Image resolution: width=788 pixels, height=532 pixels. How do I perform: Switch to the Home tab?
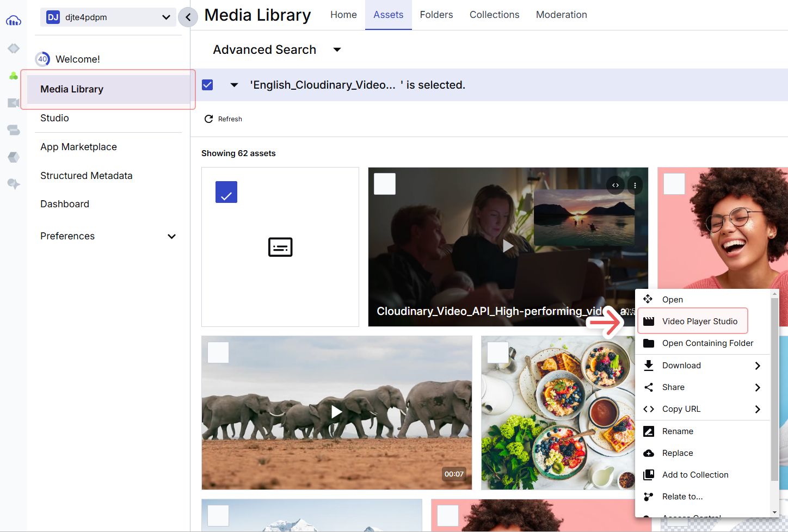coord(343,15)
